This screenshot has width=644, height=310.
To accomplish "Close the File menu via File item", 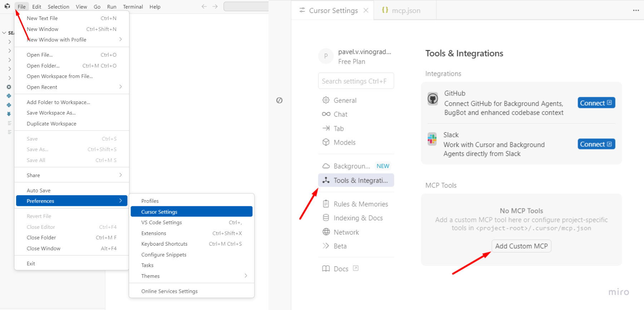I will pyautogui.click(x=21, y=6).
